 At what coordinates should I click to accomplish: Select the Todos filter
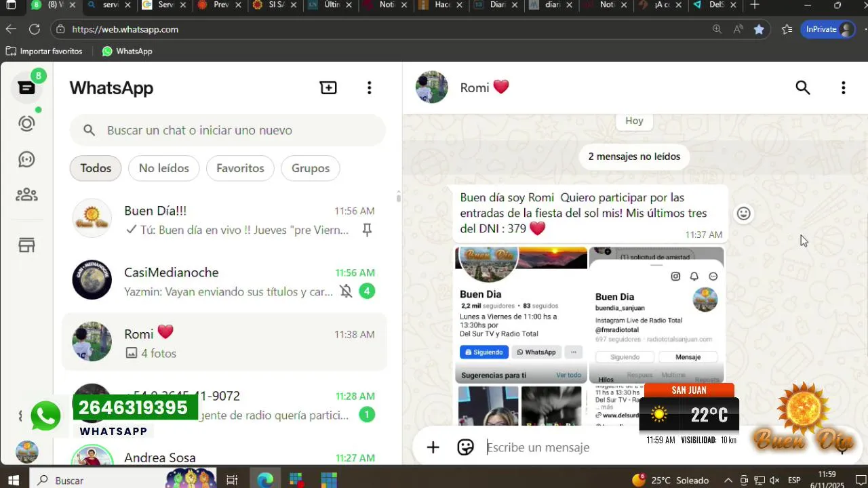(96, 168)
